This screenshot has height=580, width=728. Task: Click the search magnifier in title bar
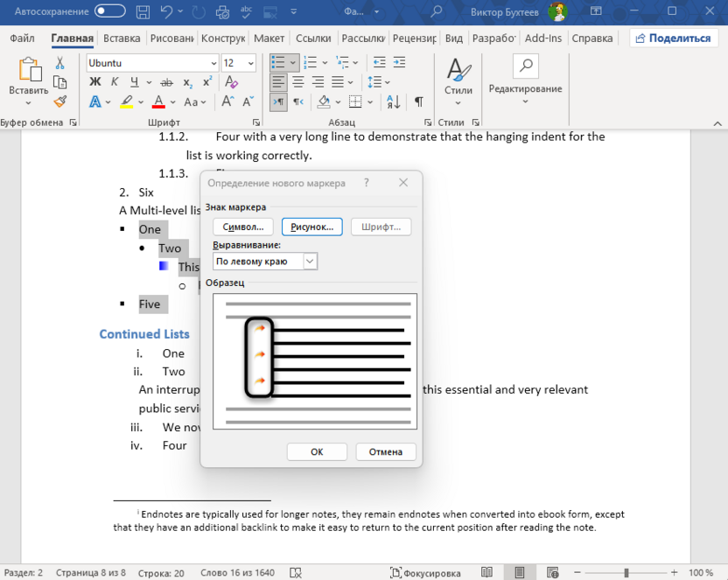pos(436,12)
